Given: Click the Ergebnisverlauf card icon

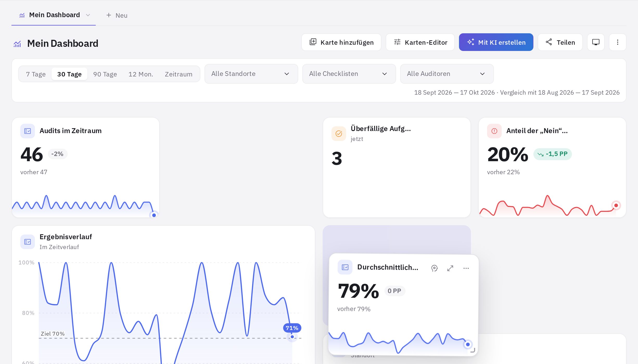Looking at the screenshot, I should point(28,242).
